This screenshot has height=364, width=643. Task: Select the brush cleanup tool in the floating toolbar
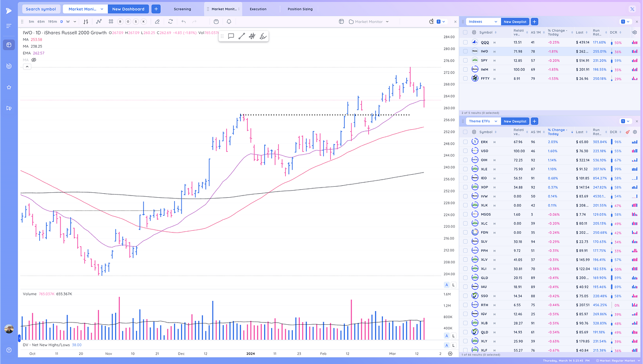[263, 36]
